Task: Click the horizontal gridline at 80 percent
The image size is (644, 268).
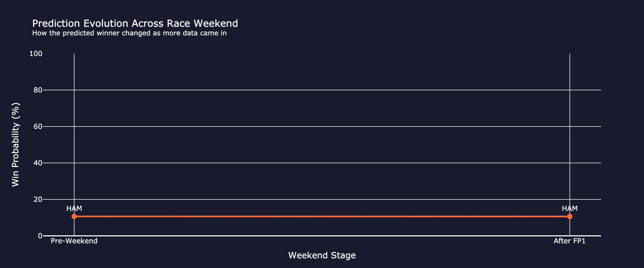Action: [x=322, y=90]
